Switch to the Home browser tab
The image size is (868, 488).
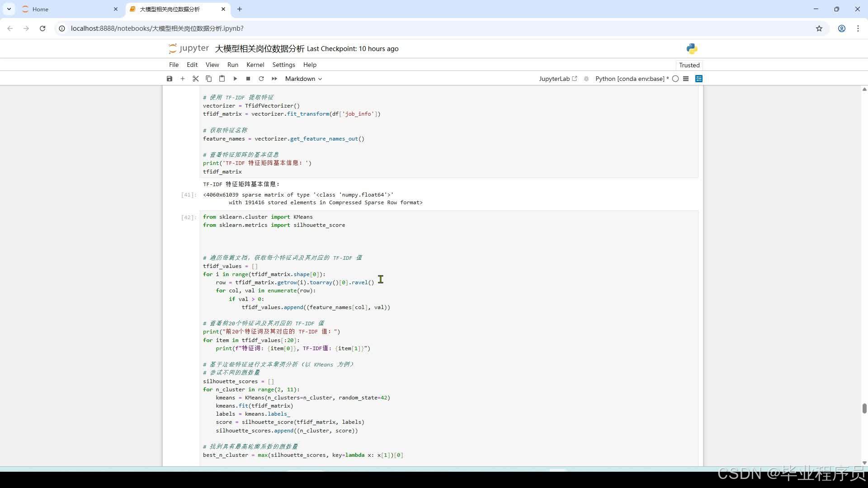41,9
